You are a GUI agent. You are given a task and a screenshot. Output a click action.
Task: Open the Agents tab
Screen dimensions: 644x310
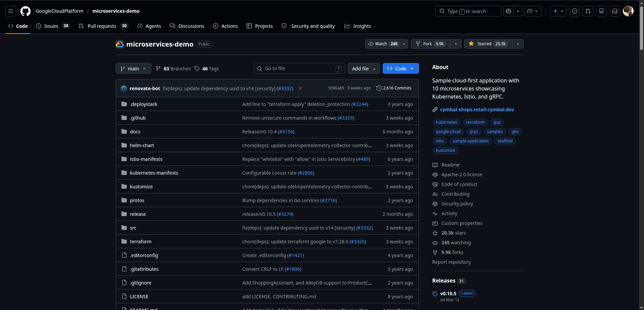(x=149, y=26)
